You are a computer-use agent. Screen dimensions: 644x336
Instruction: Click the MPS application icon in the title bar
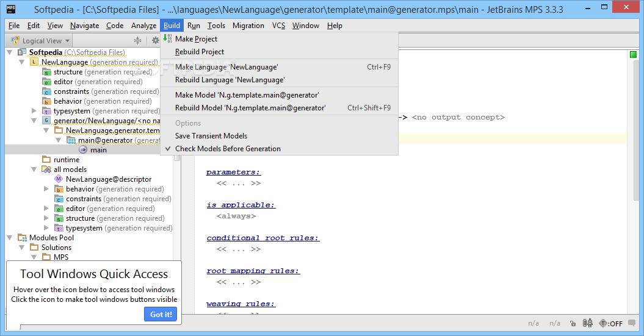11,9
